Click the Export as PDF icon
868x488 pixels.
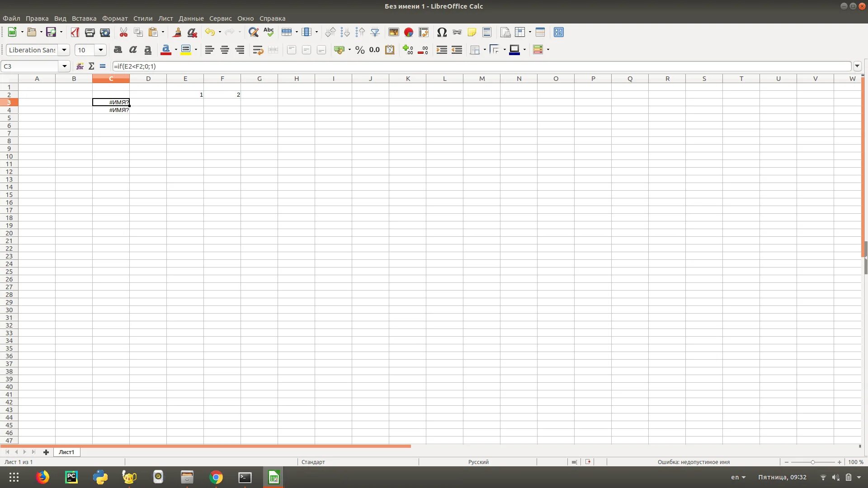75,32
